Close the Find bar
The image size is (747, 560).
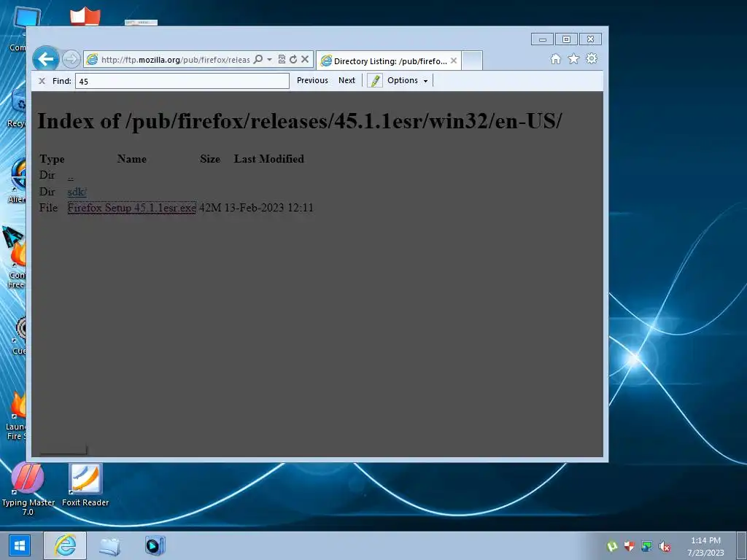[x=42, y=81]
